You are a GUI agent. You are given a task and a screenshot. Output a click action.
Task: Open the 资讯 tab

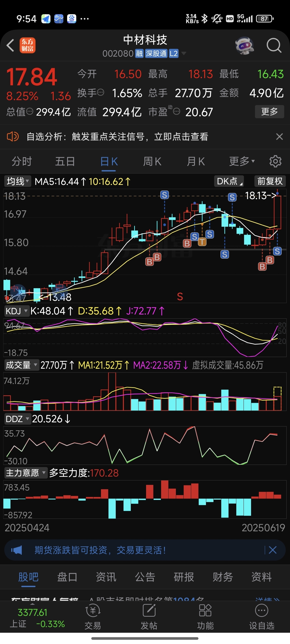(x=106, y=577)
